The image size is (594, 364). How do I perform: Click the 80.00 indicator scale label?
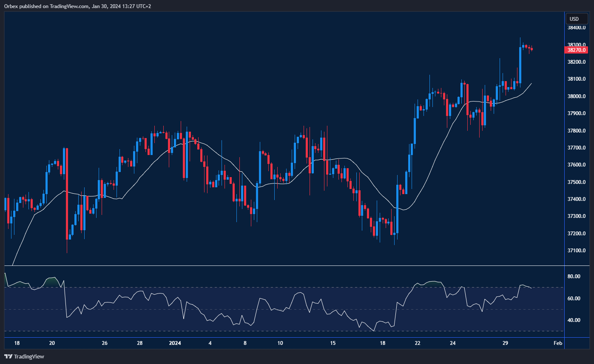pos(574,277)
